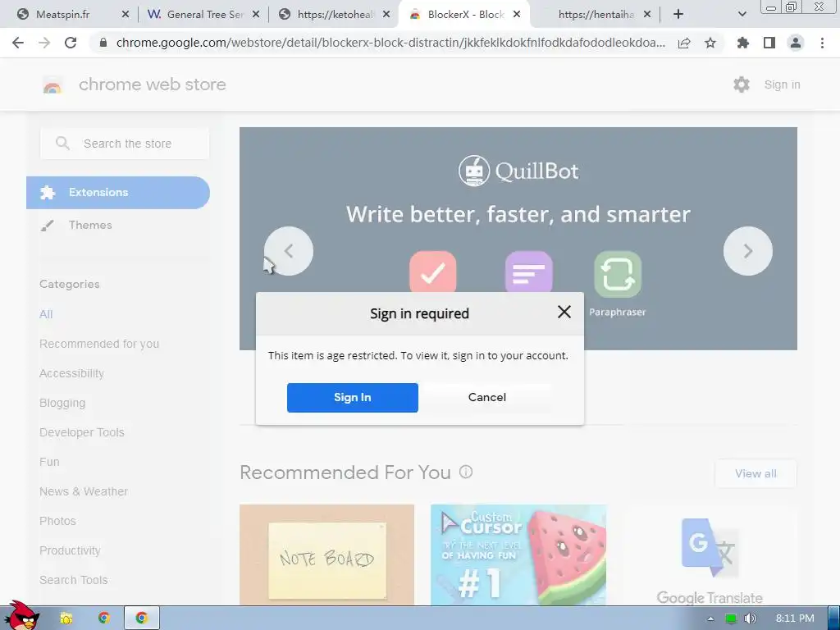Select Extensions in the sidebar
Screen dimensions: 840x630
click(118, 192)
